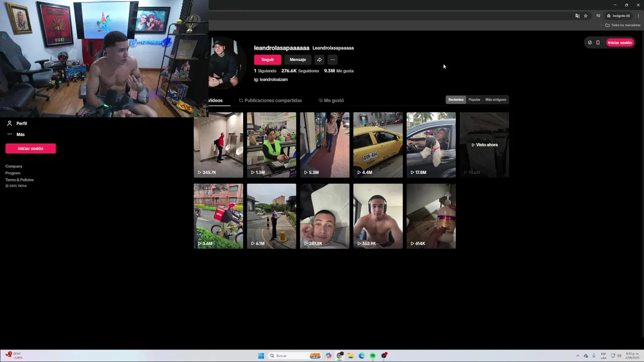Open the video with 352.9K views
The image size is (644, 362).
(x=378, y=216)
